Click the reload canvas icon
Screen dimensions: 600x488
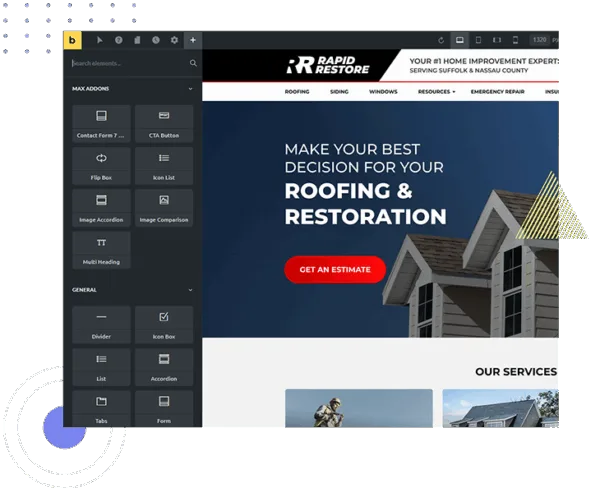pyautogui.click(x=441, y=40)
